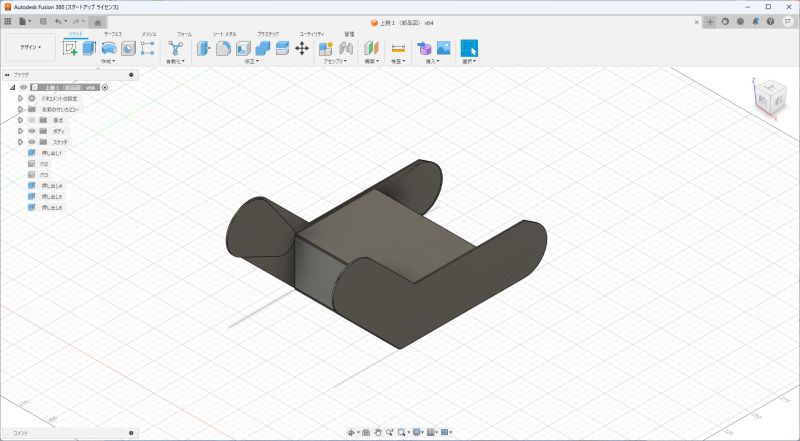Collapse the root component tree node
The image size is (800, 441).
pyautogui.click(x=12, y=87)
